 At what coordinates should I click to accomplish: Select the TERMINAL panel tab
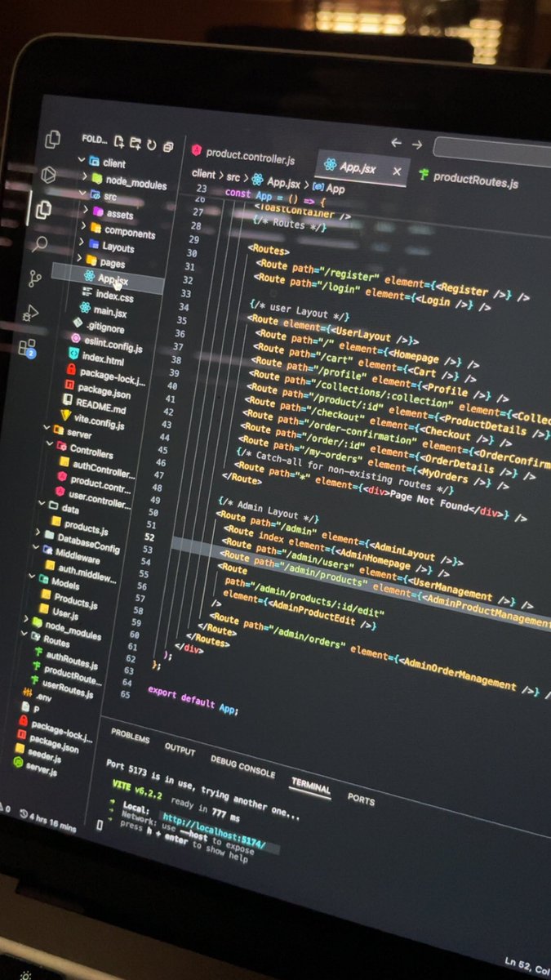[x=310, y=786]
